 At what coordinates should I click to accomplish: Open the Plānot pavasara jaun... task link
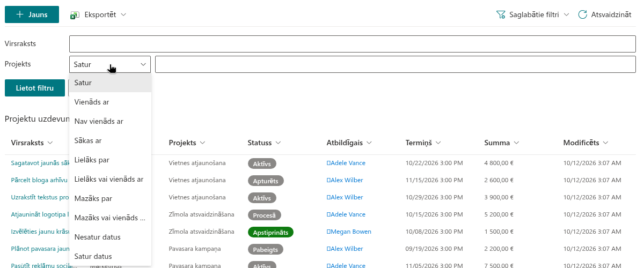40,249
